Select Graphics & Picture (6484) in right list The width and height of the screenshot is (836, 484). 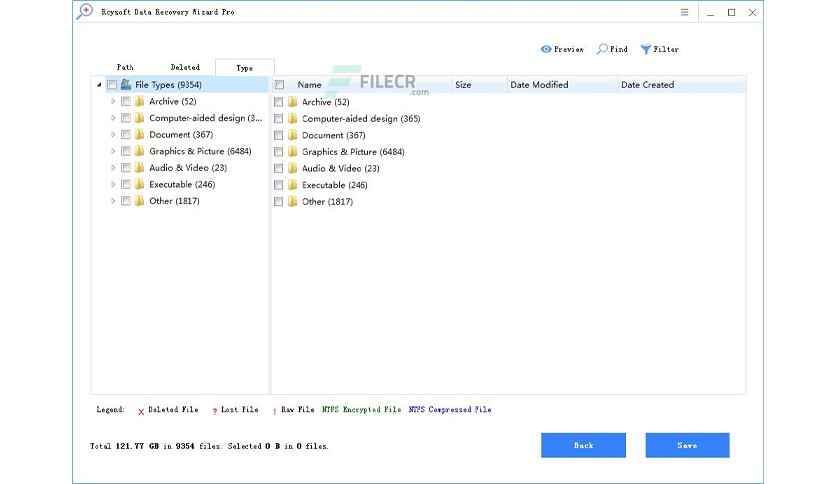tap(353, 152)
